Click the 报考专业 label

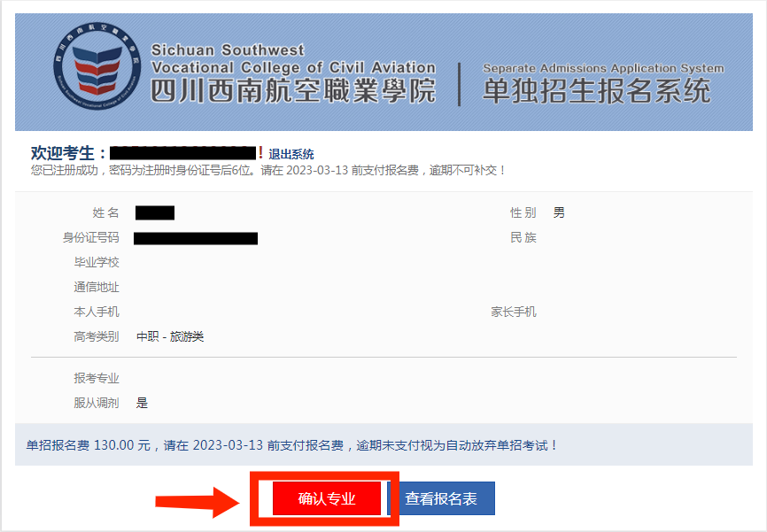tap(97, 378)
